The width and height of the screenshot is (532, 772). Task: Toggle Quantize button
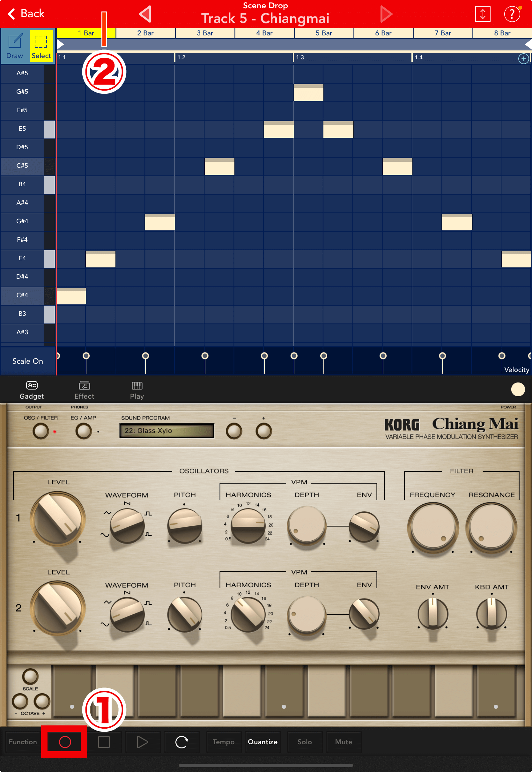pyautogui.click(x=263, y=742)
